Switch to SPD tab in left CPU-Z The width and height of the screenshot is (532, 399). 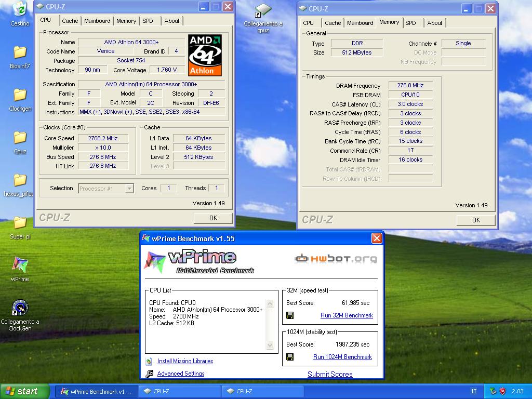coord(148,21)
